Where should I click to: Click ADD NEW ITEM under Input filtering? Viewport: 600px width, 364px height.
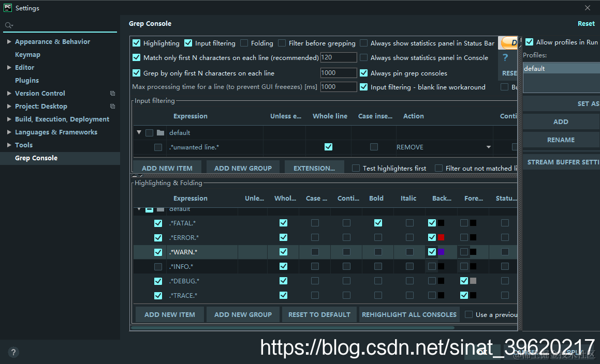[167, 168]
